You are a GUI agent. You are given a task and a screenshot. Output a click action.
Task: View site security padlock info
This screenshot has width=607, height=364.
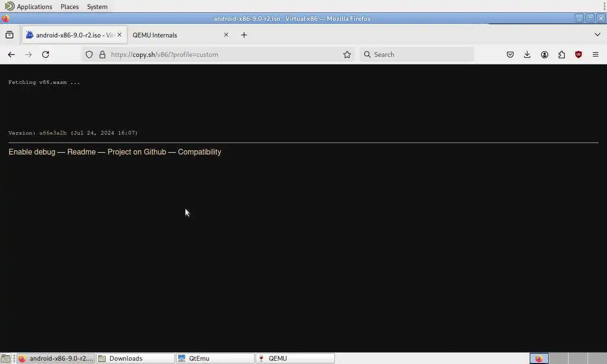tap(102, 55)
